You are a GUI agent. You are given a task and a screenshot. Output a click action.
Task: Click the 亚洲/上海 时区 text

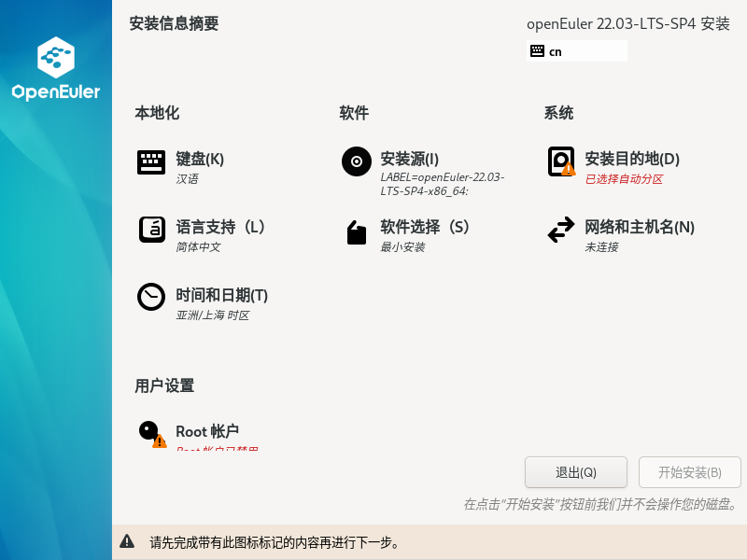click(x=213, y=315)
